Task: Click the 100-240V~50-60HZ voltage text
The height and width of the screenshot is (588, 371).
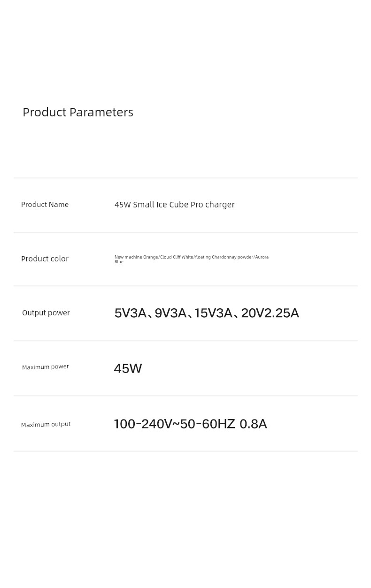Action: pyautogui.click(x=174, y=424)
